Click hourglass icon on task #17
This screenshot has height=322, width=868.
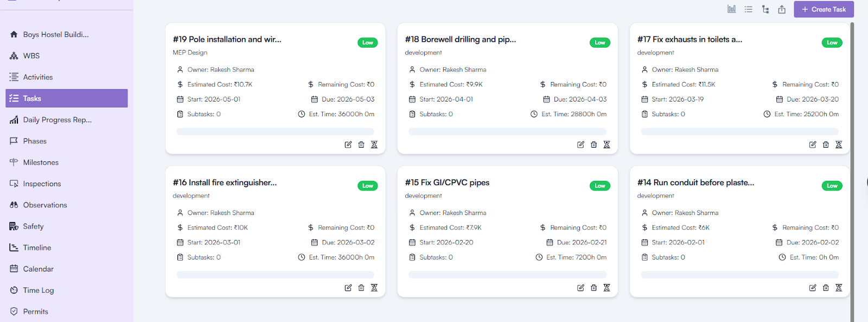tap(839, 144)
